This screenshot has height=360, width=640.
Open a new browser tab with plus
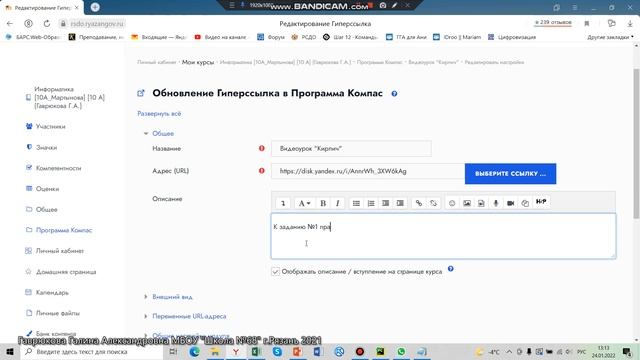click(x=95, y=7)
